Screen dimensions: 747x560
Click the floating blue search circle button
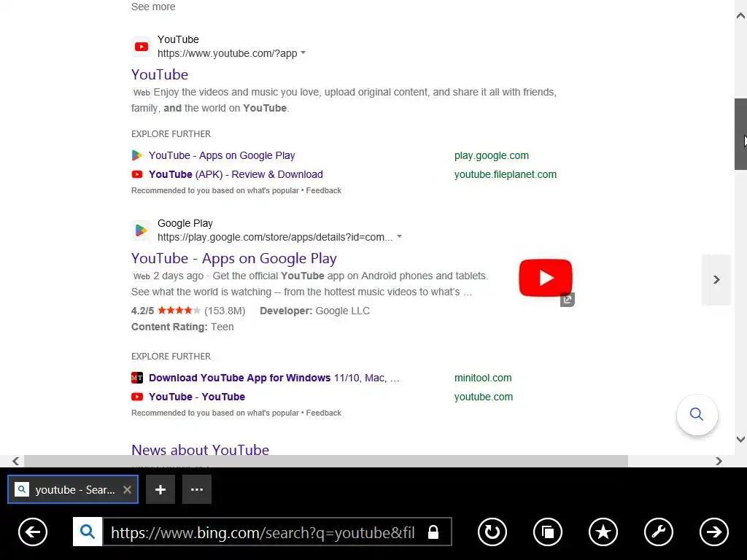[x=697, y=415]
